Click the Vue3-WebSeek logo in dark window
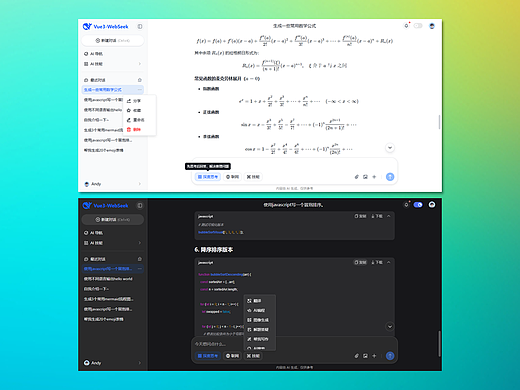 [x=105, y=206]
